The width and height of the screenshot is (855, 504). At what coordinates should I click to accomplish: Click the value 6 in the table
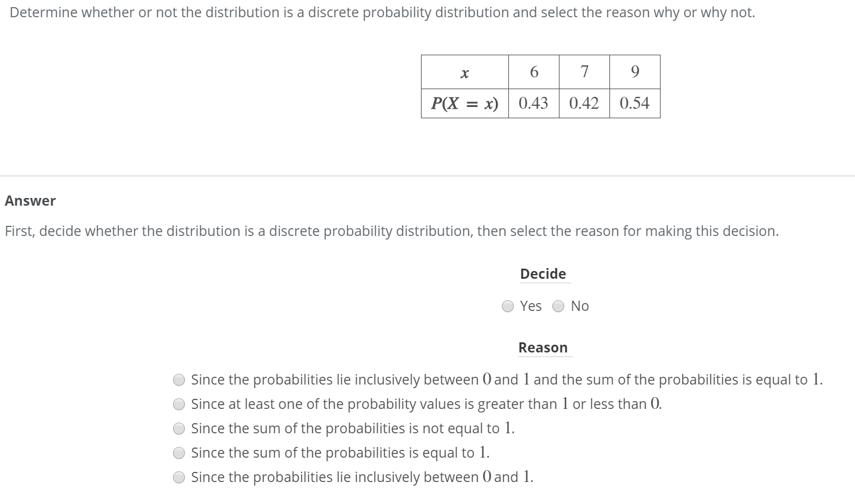point(533,72)
